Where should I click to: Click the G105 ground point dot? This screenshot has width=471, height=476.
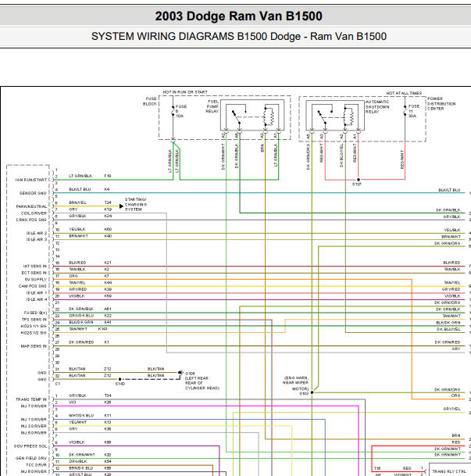tap(180, 373)
